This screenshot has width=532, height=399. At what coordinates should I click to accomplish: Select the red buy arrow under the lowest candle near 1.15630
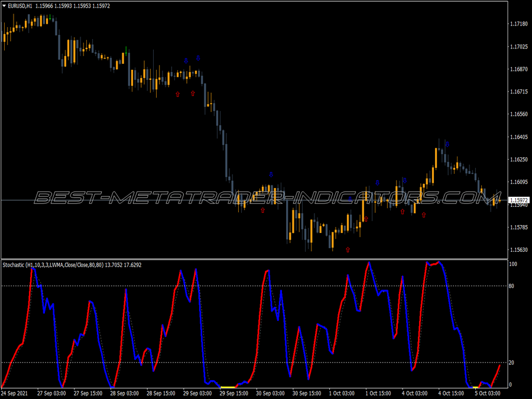point(348,249)
